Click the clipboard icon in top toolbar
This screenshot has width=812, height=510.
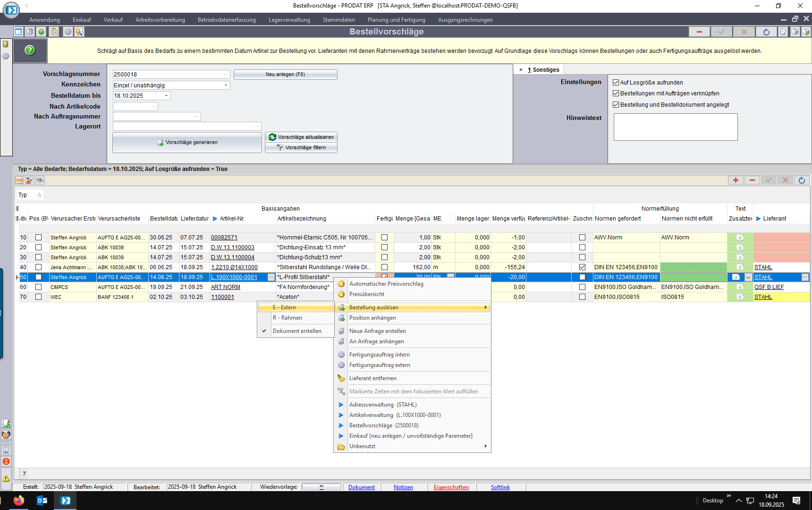54,32
